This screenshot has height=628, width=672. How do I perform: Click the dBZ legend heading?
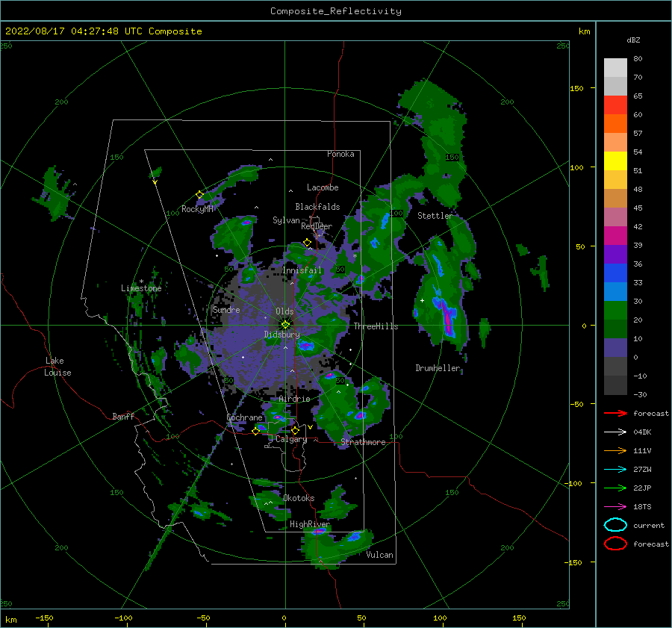633,40
